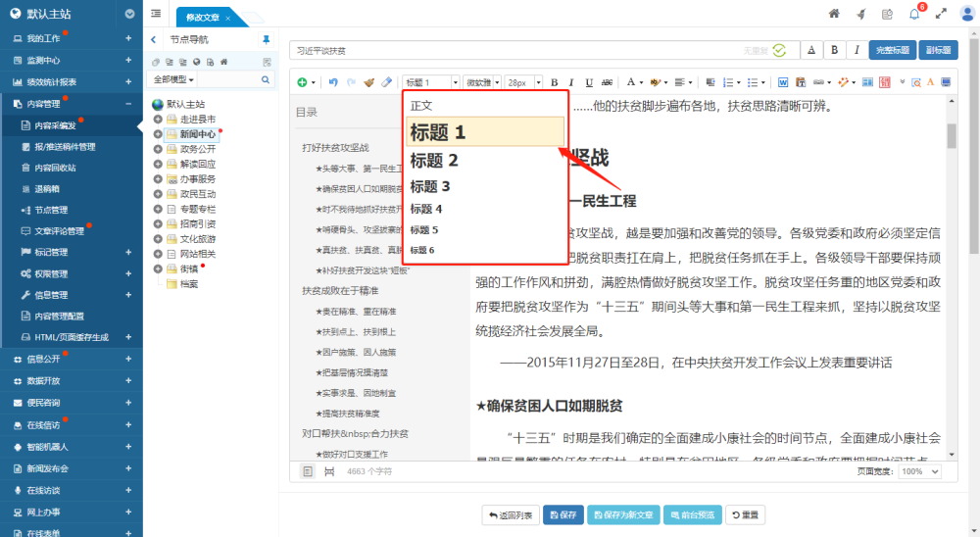Click the Word import icon in the toolbar
This screenshot has width=980, height=537.
[x=783, y=82]
